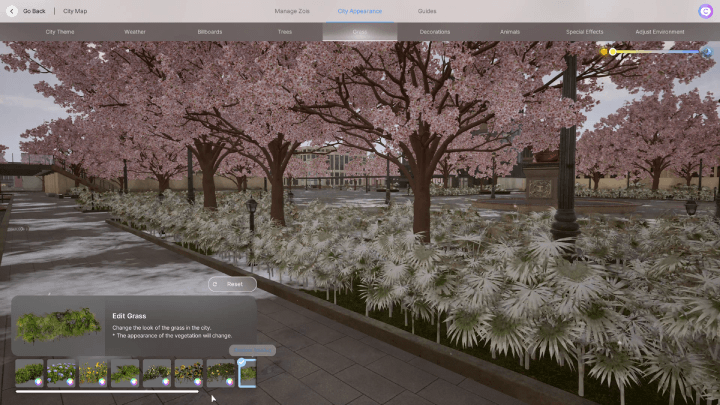This screenshot has height=405, width=720.
Task: Click color wheel icon on first grass thumbnail
Action: [38, 381]
